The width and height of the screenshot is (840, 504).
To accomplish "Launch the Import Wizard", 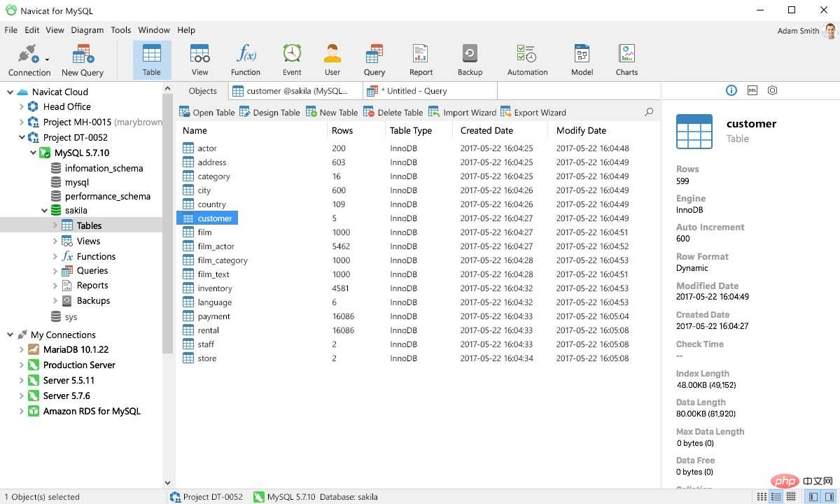I will (x=462, y=112).
